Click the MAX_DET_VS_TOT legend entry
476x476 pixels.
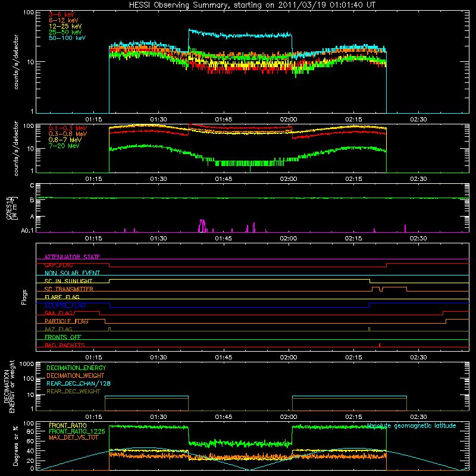74,437
